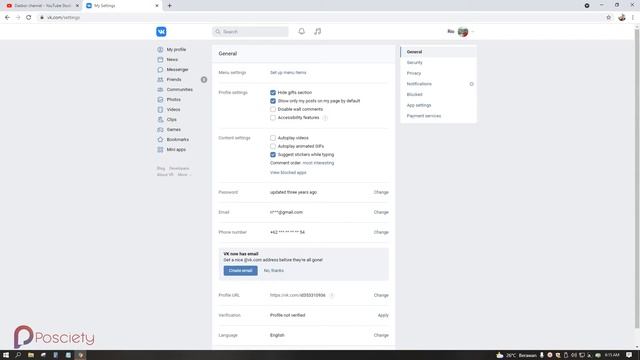Open About VK footer link
The height and width of the screenshot is (360, 640).
pos(165,175)
